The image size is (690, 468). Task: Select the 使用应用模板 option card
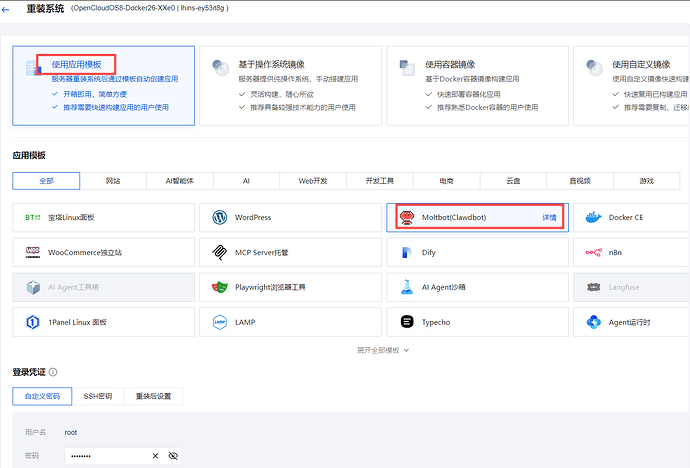pos(103,86)
